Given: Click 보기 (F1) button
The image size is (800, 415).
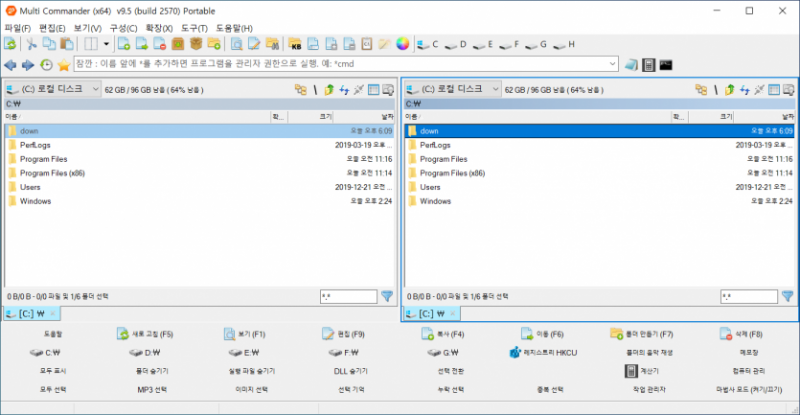Looking at the screenshot, I should (x=244, y=334).
